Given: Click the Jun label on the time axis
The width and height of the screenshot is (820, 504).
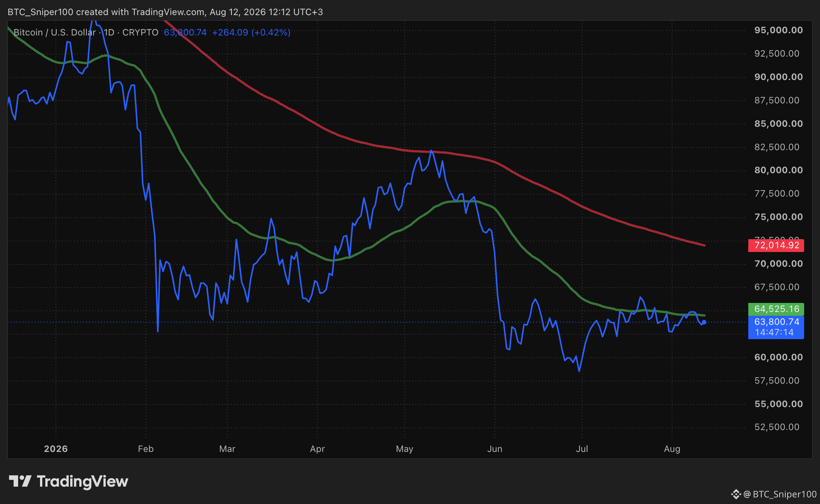Looking at the screenshot, I should [x=495, y=449].
